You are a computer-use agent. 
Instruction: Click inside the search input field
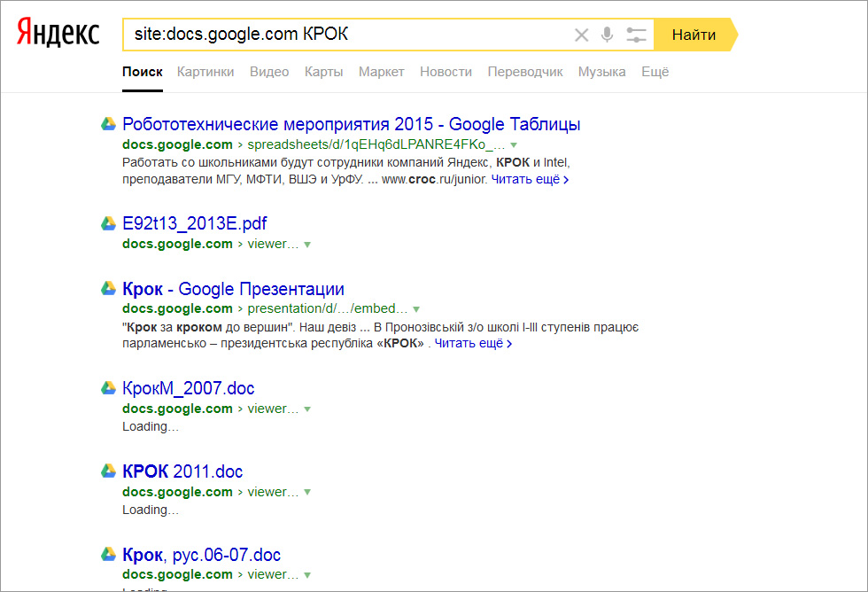click(x=345, y=35)
